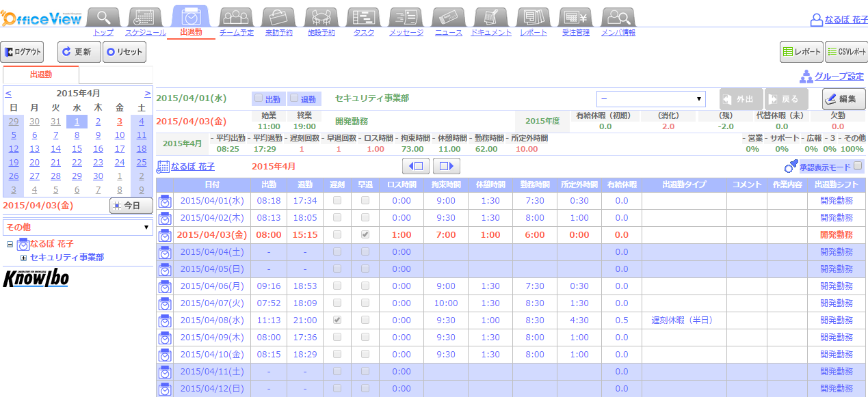Click the OfficeView logo
The image size is (868, 397).
(42, 17)
